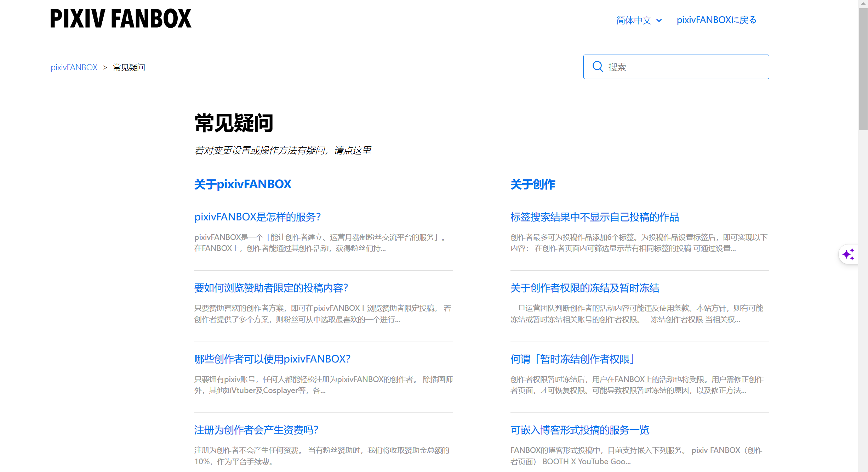The image size is (868, 472).
Task: Open article 关于创作者权限的冻结及暂时冻结
Action: click(584, 288)
